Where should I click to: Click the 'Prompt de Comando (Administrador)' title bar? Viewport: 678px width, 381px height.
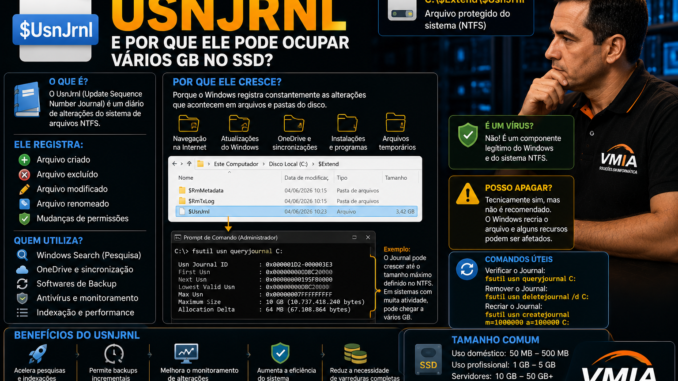[273, 237]
